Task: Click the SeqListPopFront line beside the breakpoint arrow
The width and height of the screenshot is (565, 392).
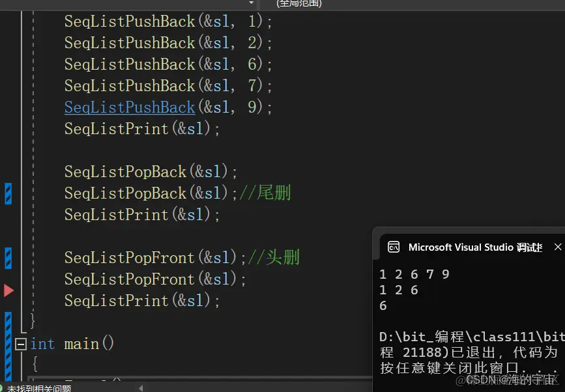Action: [x=156, y=279]
